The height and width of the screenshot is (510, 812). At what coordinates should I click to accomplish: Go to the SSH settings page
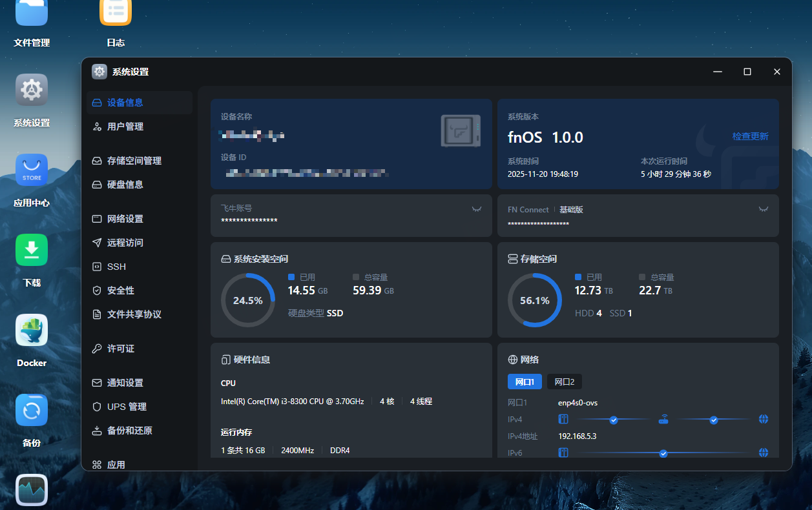[x=116, y=267]
